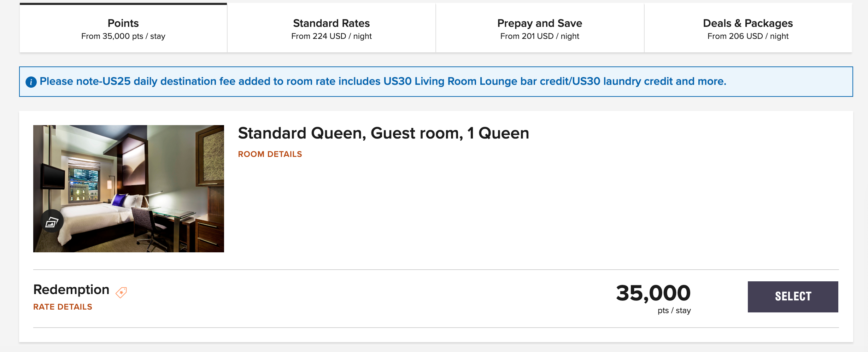The width and height of the screenshot is (868, 352).
Task: Click 'From 206 USD / night' text
Action: [x=747, y=36]
